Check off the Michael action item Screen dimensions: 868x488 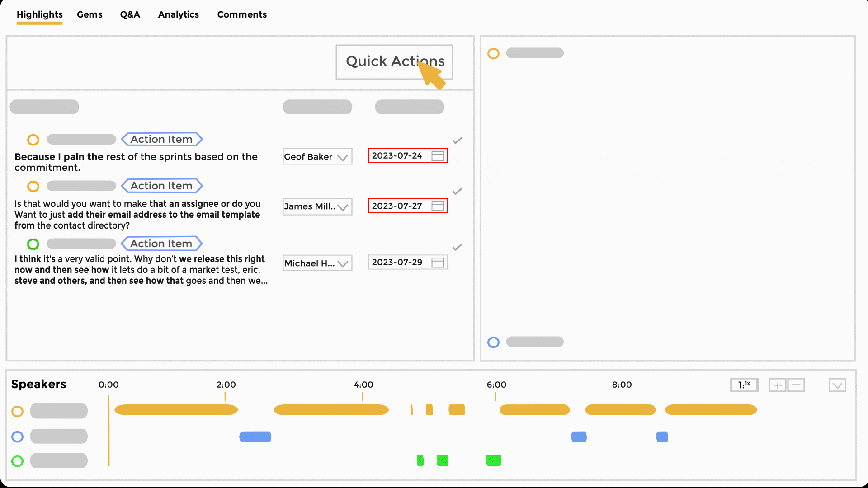457,247
